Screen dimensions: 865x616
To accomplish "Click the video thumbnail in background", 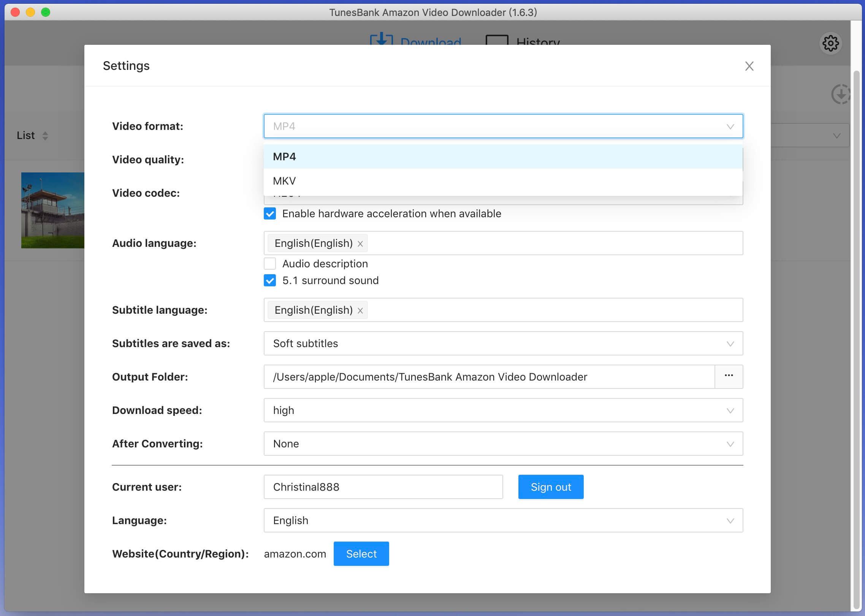I will point(50,210).
